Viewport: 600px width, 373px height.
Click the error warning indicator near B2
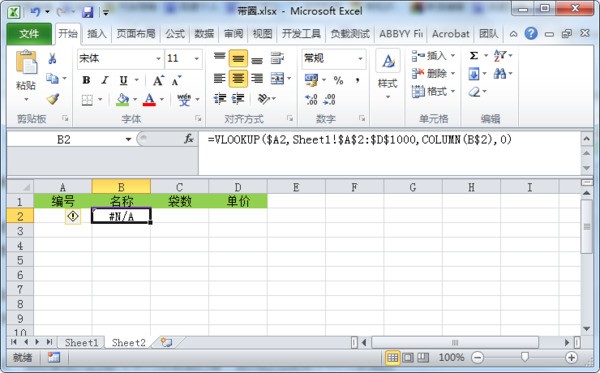click(73, 217)
